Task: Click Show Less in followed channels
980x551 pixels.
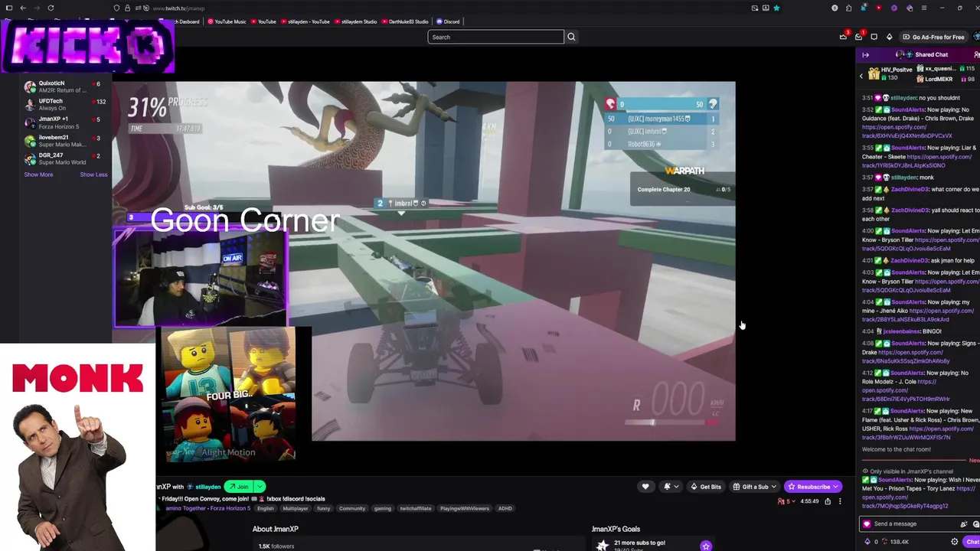Action: 93,174
